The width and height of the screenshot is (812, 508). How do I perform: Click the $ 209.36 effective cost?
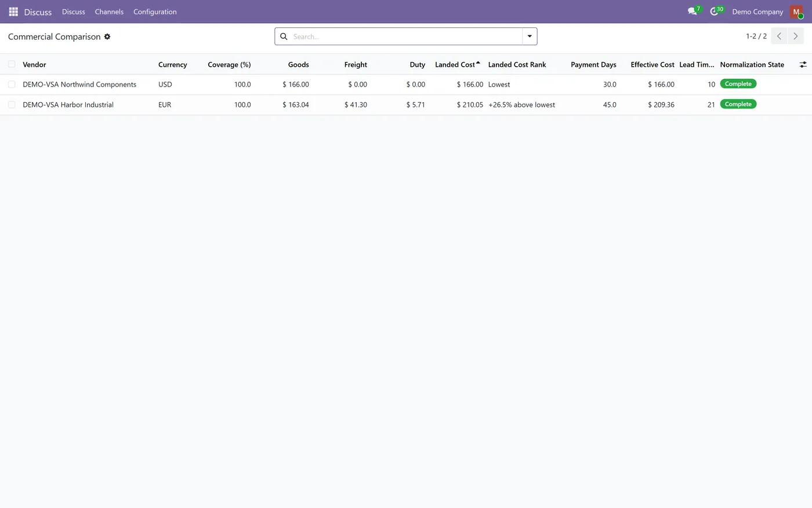[661, 105]
